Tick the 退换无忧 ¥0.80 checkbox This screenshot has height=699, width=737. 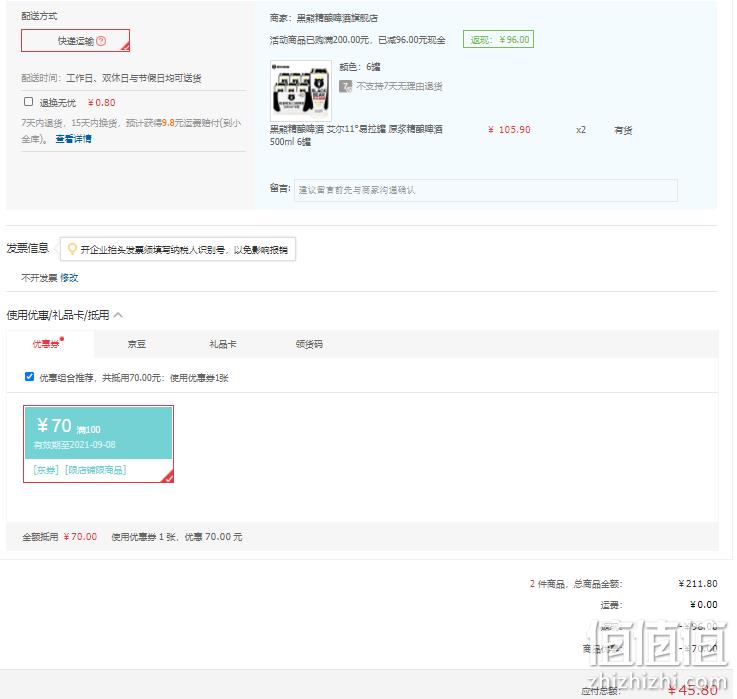pyautogui.click(x=28, y=102)
